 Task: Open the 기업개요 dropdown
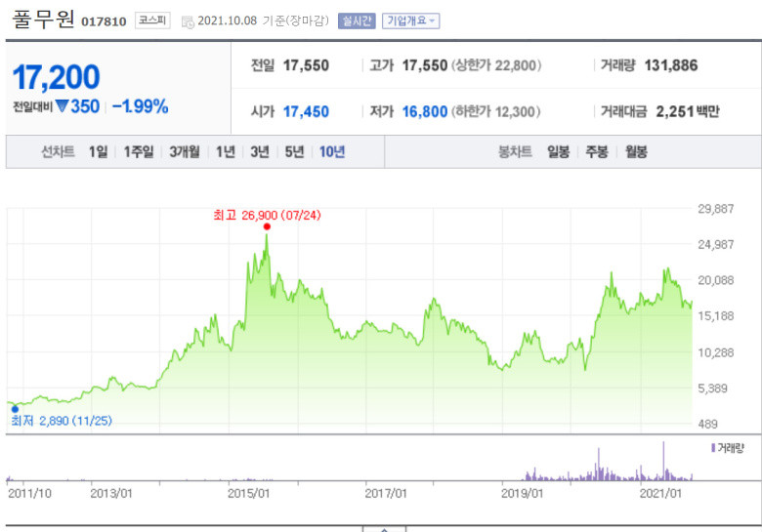[x=410, y=20]
